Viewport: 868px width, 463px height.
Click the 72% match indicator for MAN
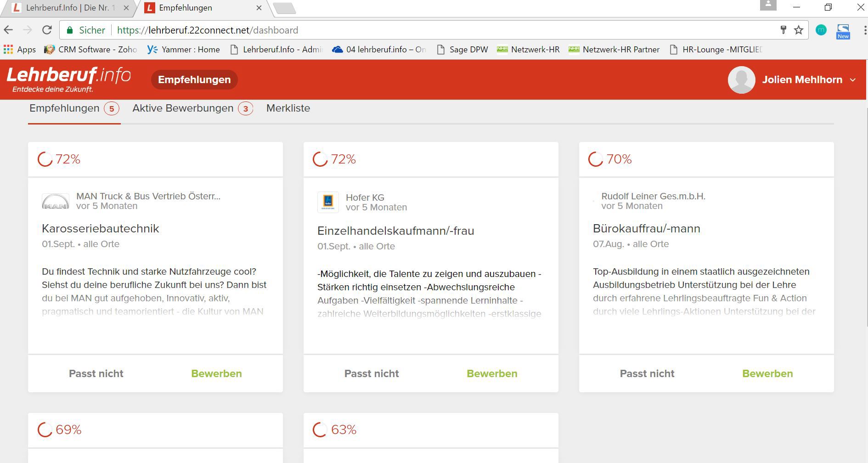[x=59, y=159]
